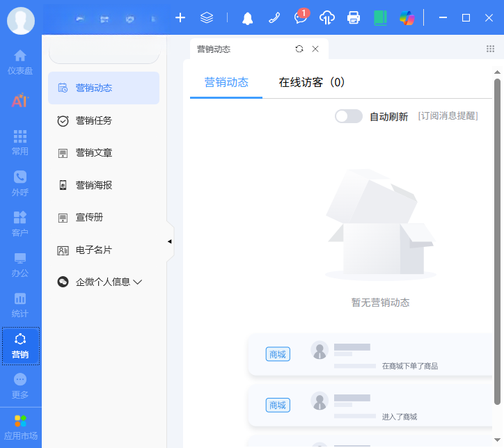The width and height of the screenshot is (504, 448).
Task: Open the 更多 more section
Action: (x=20, y=386)
